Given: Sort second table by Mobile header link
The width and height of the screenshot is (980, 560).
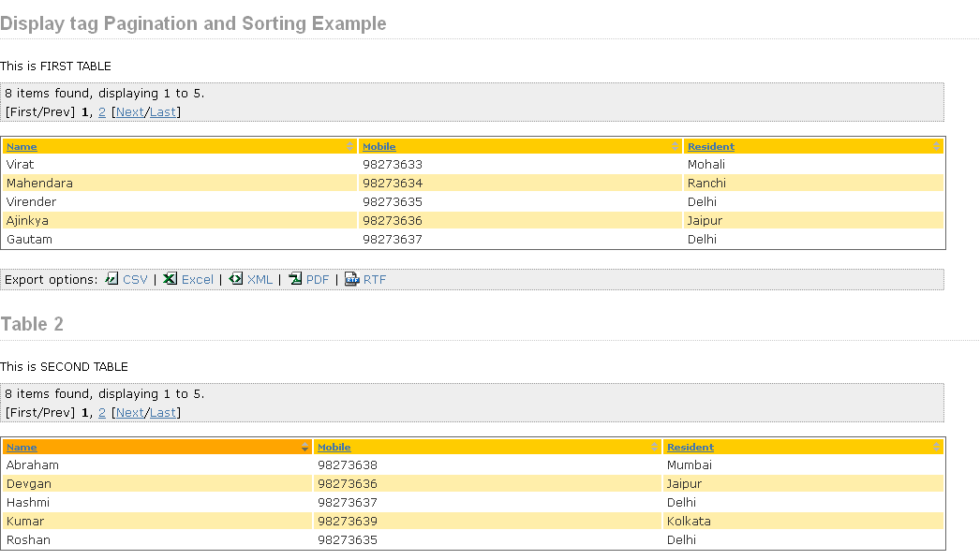Looking at the screenshot, I should coord(334,447).
